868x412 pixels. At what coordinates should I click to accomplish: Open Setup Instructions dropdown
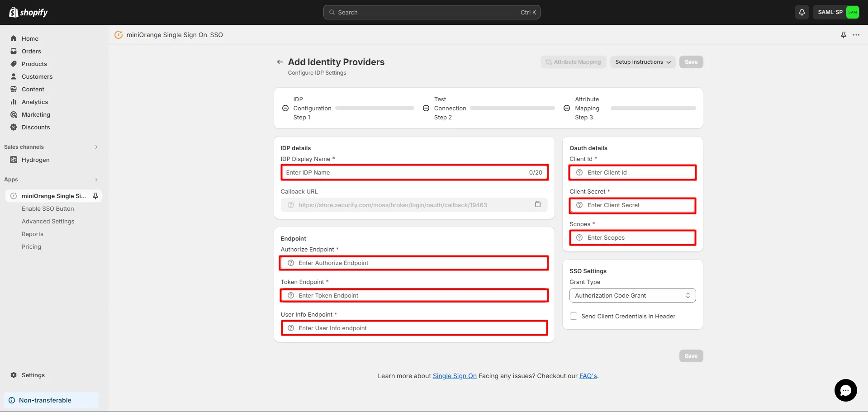click(643, 62)
